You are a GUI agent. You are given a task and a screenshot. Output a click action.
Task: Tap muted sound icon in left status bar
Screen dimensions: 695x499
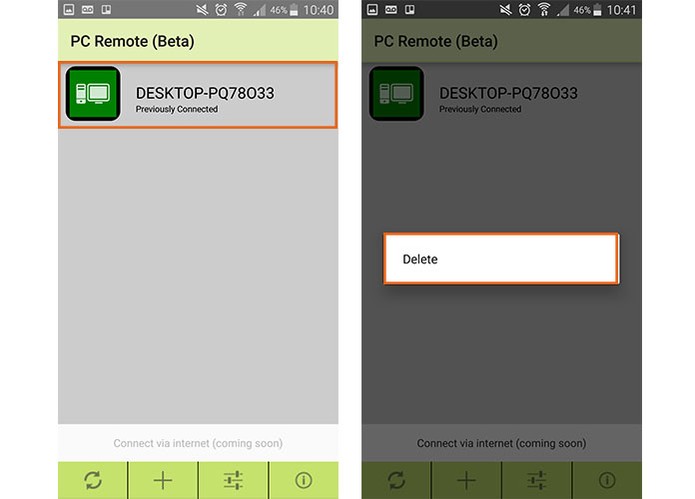tap(202, 9)
